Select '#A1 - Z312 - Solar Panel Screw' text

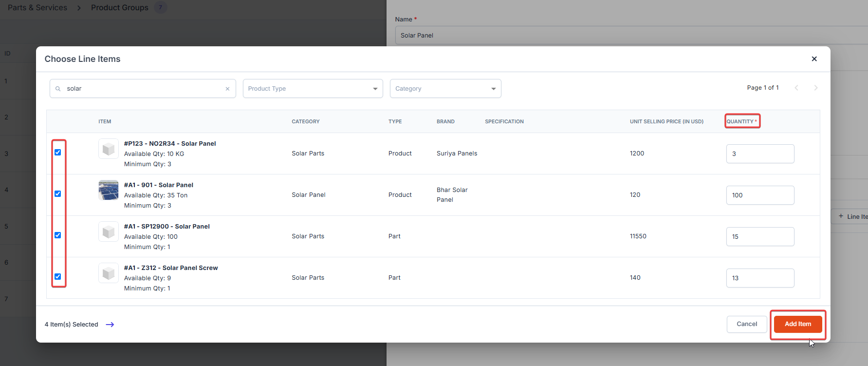[171, 268]
